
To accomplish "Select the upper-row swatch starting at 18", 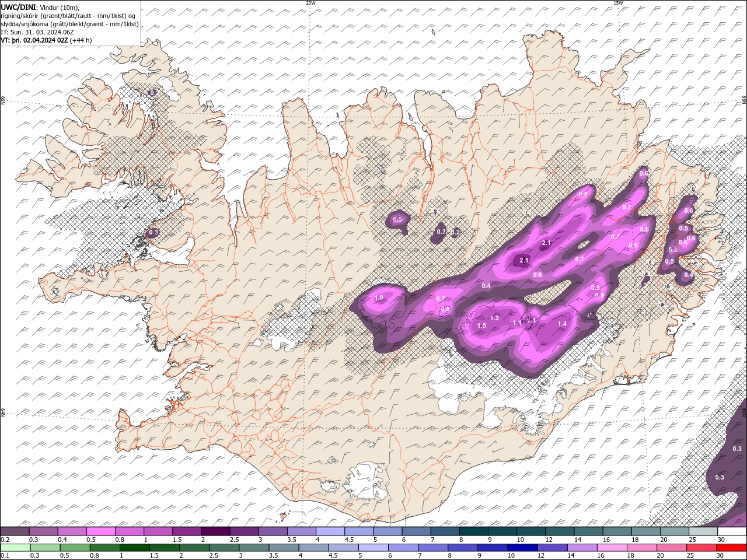I will click(x=645, y=531).
